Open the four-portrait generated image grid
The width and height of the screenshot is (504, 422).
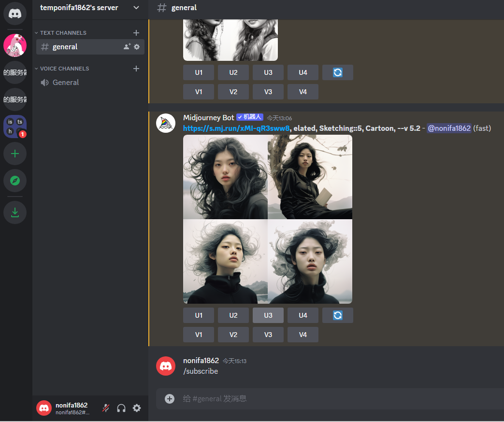tap(268, 219)
